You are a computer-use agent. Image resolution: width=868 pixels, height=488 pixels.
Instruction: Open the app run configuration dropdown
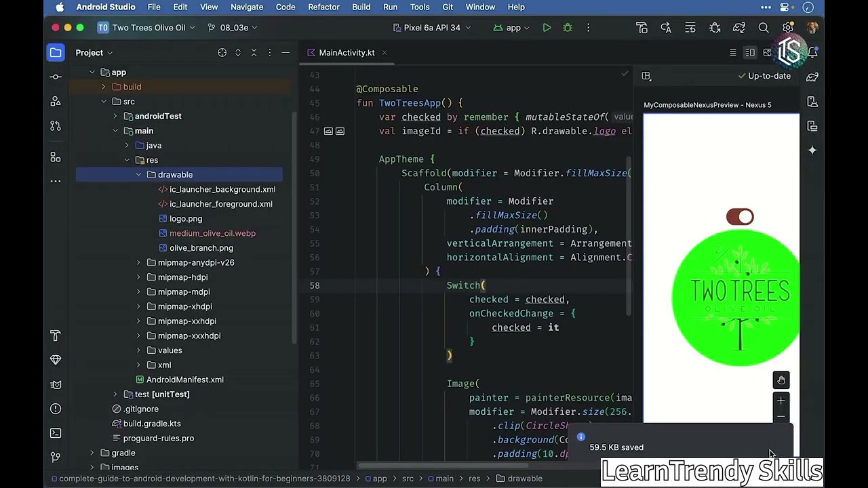click(513, 28)
